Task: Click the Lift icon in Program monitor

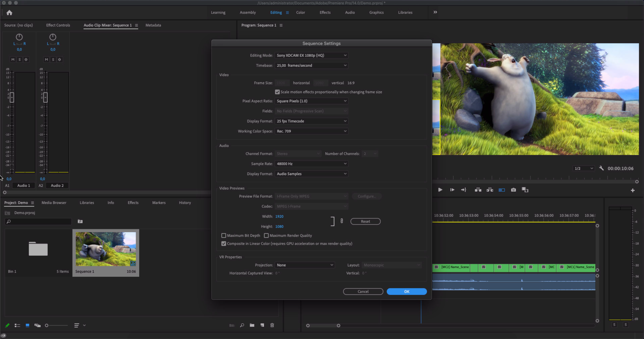Action: tap(478, 190)
